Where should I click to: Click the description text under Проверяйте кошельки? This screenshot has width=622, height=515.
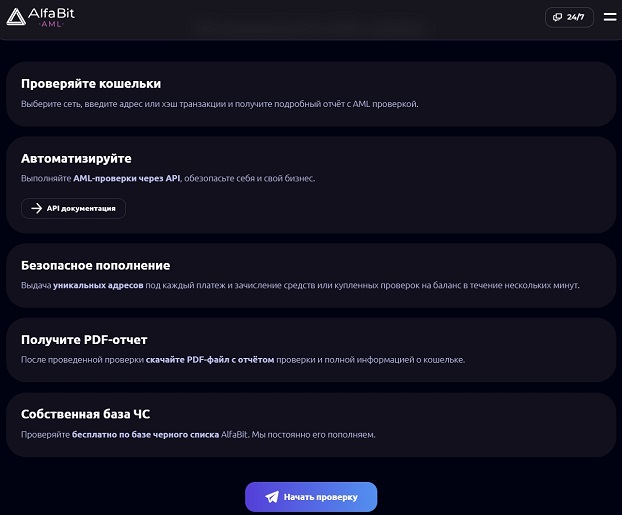219,104
